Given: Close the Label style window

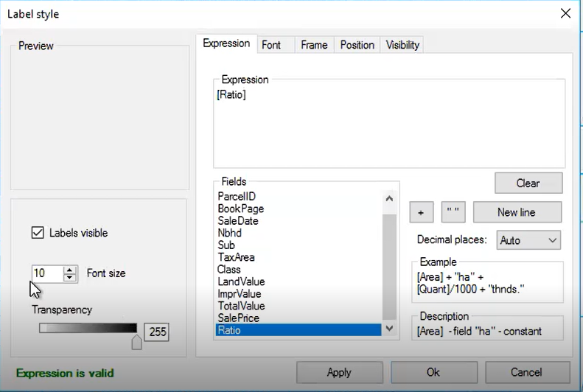Looking at the screenshot, I should click(565, 14).
